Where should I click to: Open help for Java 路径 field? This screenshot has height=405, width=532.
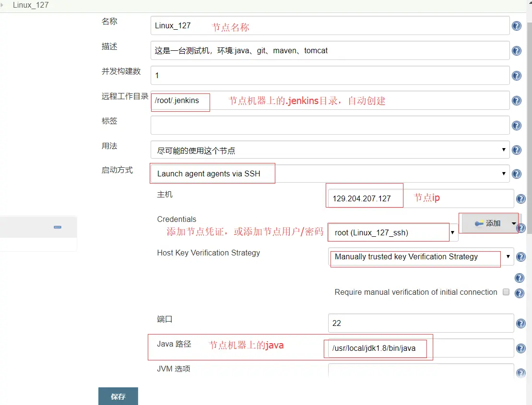coord(521,348)
